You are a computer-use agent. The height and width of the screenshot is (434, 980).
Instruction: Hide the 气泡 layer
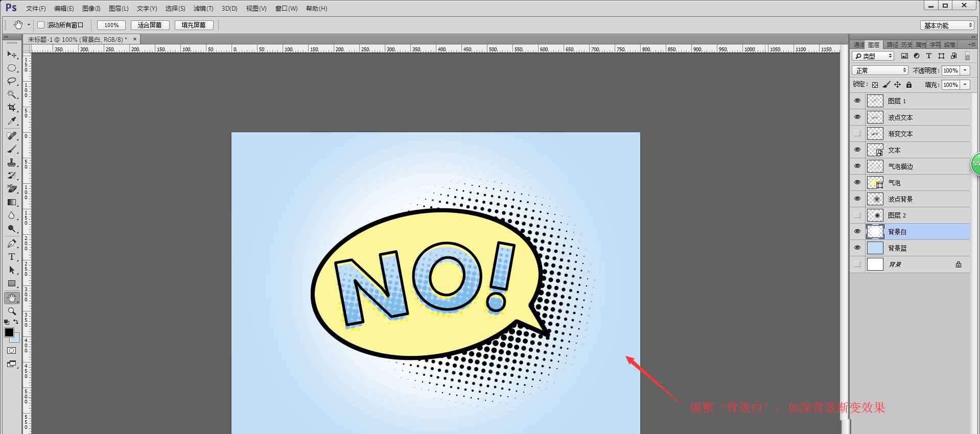(857, 183)
